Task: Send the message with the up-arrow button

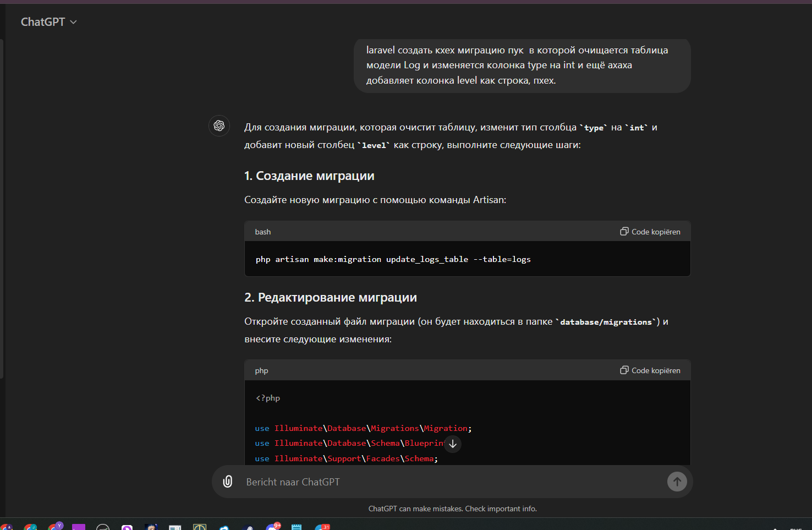Action: [677, 482]
